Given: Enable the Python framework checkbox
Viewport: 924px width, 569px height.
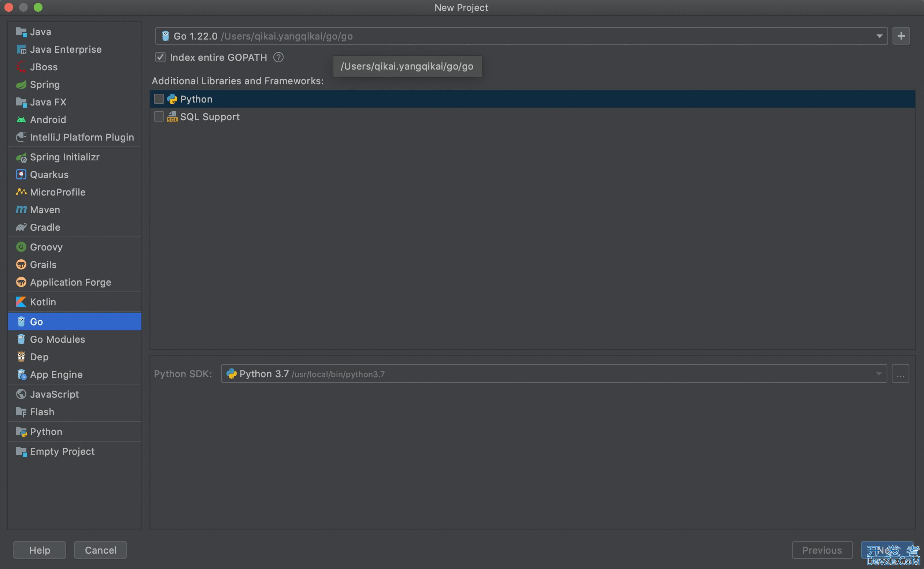Looking at the screenshot, I should coord(159,99).
